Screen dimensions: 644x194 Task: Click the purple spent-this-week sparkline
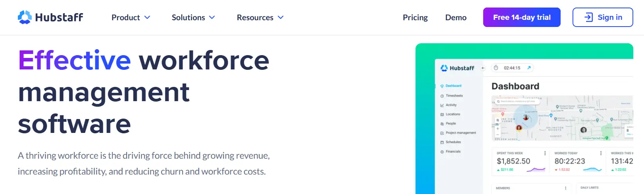[x=536, y=169]
